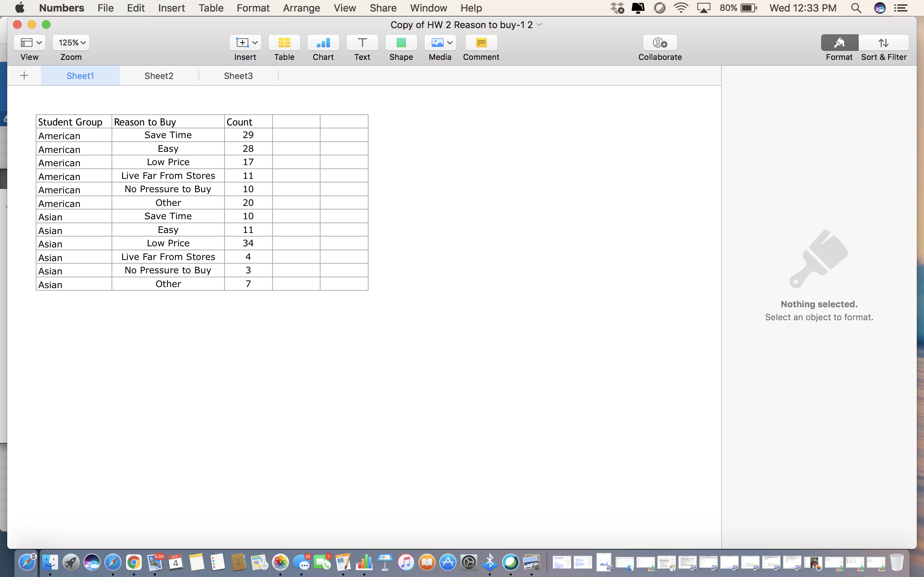The width and height of the screenshot is (924, 577).
Task: Open the Table menu in menu bar
Action: click(x=211, y=8)
